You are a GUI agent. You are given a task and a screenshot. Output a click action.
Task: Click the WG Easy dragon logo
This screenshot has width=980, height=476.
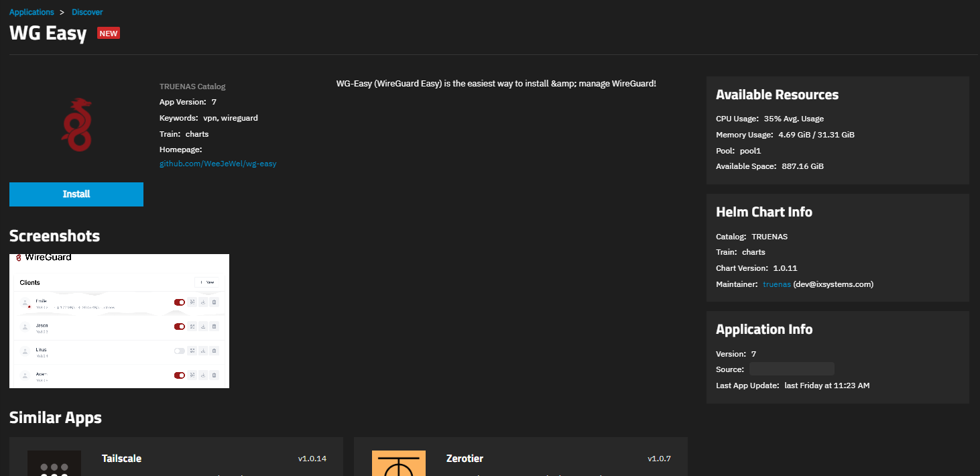coord(76,125)
